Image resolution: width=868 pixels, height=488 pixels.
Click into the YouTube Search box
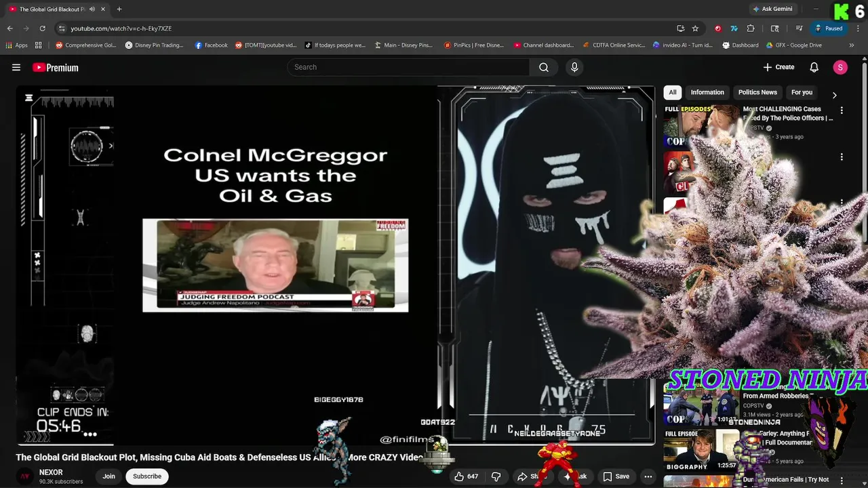click(x=408, y=67)
